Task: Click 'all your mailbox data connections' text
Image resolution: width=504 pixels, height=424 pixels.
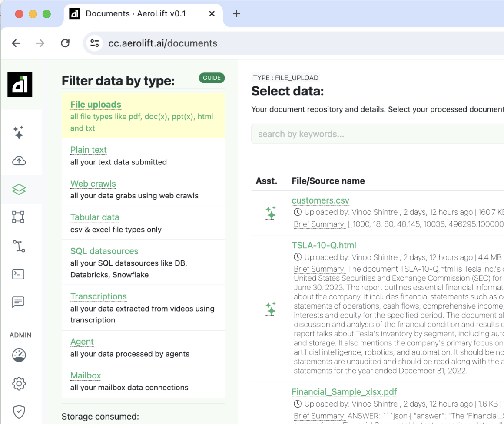Action: [129, 388]
